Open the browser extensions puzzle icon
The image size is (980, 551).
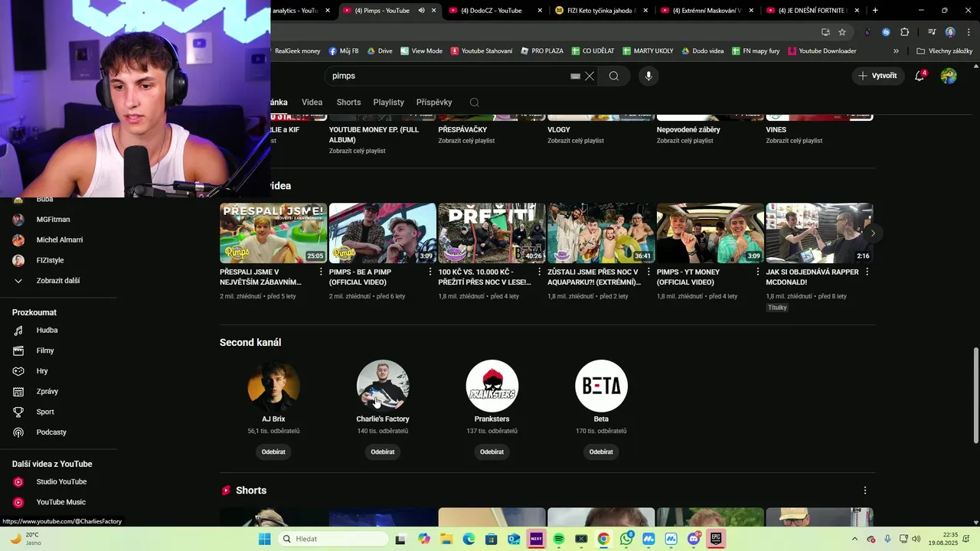[904, 32]
